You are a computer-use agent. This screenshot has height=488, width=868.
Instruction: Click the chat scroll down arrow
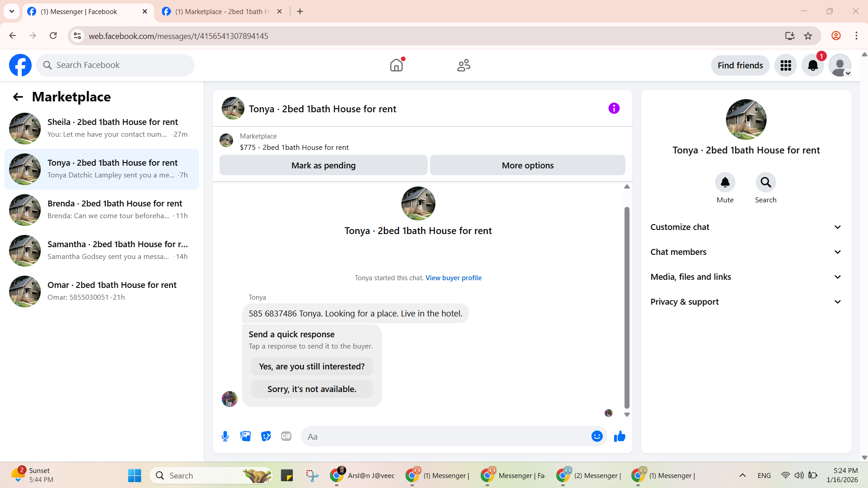(627, 415)
